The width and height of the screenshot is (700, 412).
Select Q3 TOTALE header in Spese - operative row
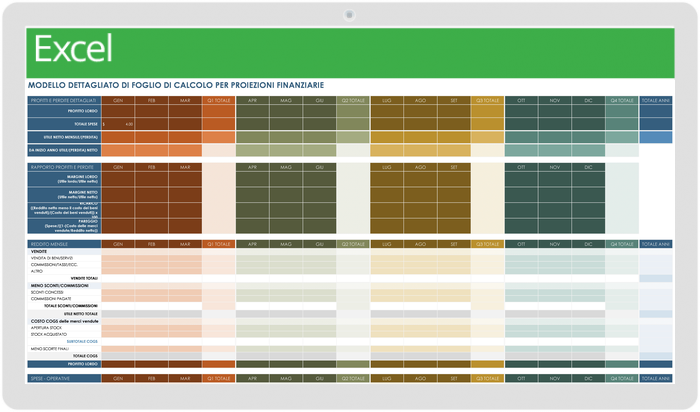pos(488,379)
